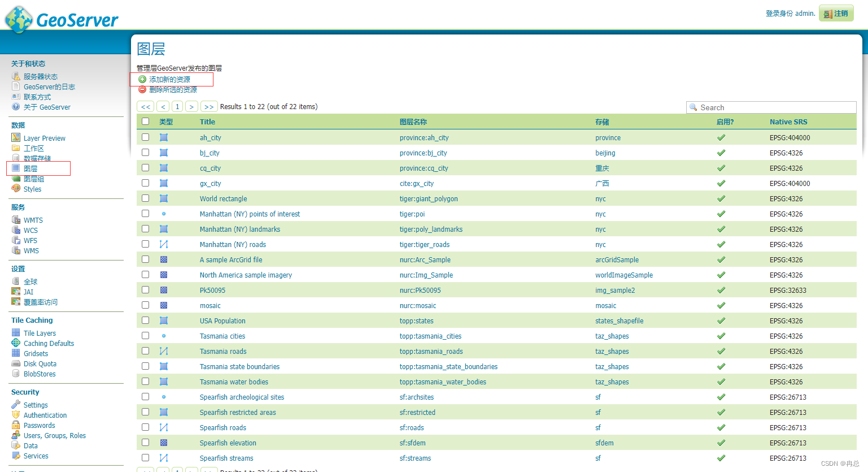The height and width of the screenshot is (472, 868).
Task: Click the EPSG:32633 cell of Pk50095
Action: (x=788, y=290)
